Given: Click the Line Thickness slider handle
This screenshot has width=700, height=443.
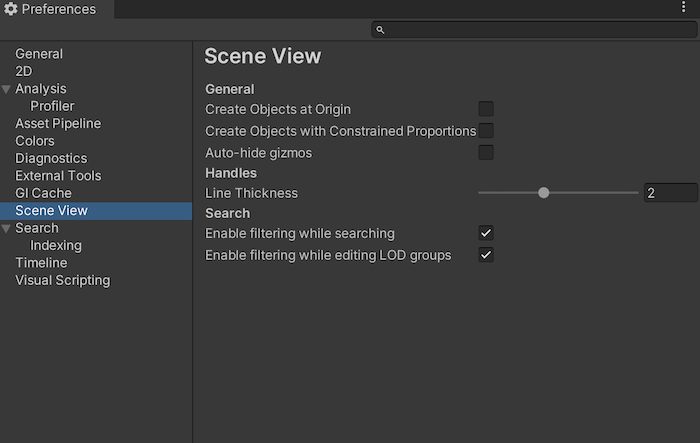Looking at the screenshot, I should click(544, 193).
